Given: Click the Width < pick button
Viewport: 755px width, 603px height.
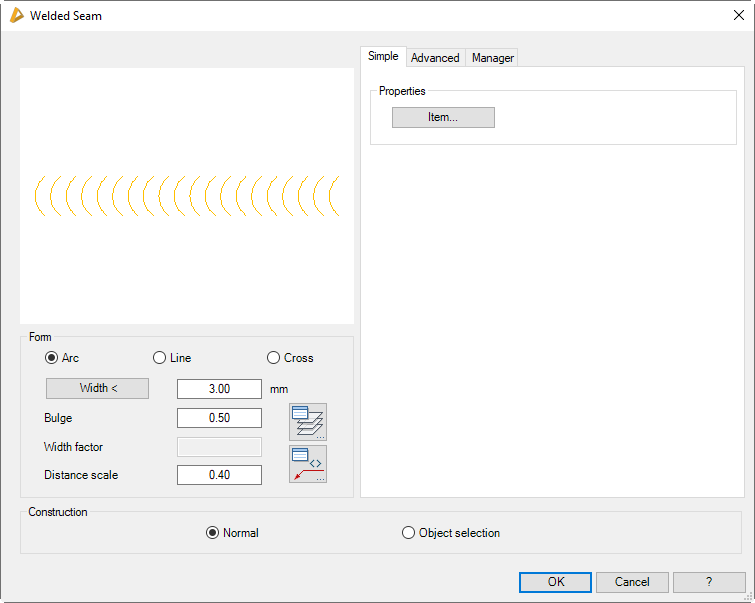Looking at the screenshot, I should (x=97, y=388).
